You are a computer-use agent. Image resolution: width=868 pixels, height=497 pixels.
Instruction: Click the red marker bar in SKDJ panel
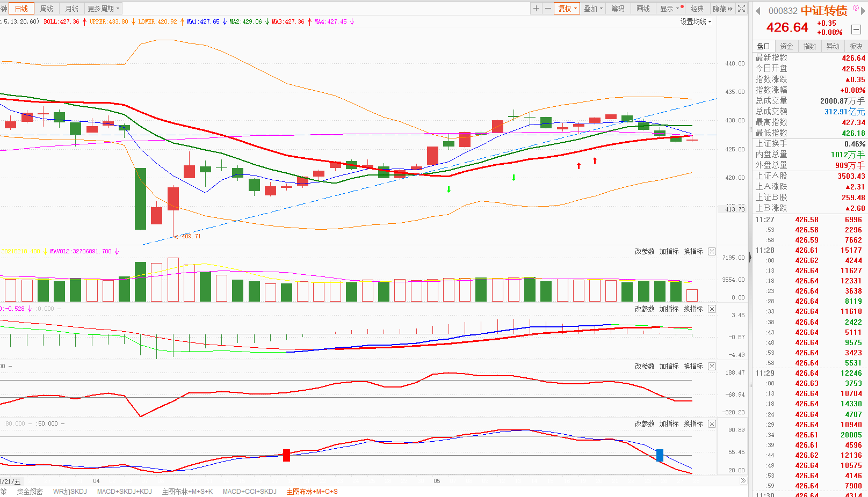click(x=286, y=455)
